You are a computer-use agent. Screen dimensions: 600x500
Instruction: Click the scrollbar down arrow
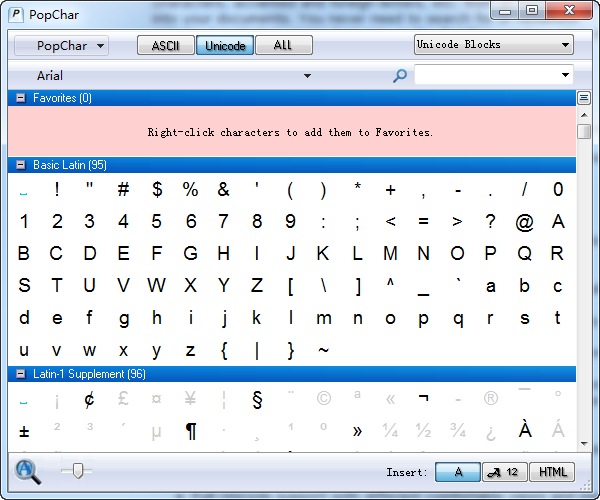(x=584, y=444)
